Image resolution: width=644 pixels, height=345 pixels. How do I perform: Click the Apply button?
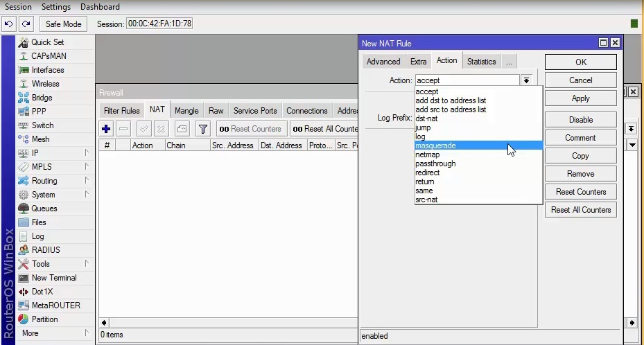(x=580, y=98)
